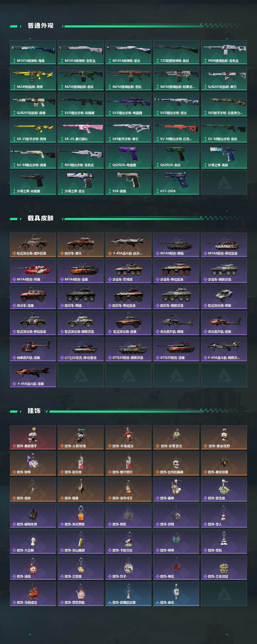The height and width of the screenshot is (644, 257).
Task: Select the 挂饰-比利的面具 mask charm
Action: click(176, 463)
